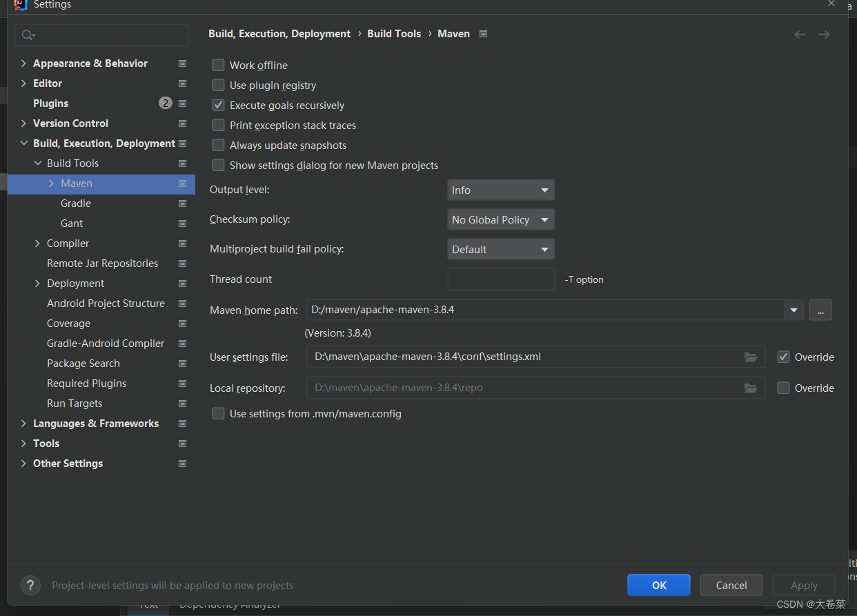Enable Always update snapshots
The width and height of the screenshot is (857, 616).
point(218,145)
